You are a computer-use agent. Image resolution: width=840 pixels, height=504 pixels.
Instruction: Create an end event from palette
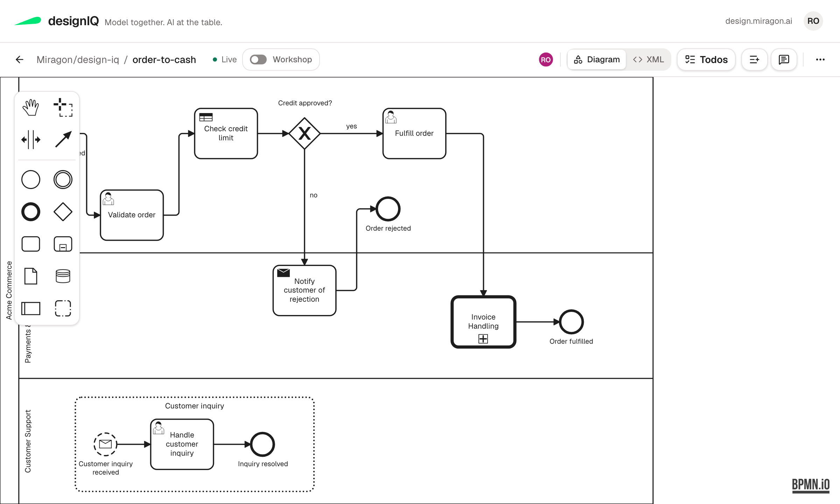pos(31,212)
